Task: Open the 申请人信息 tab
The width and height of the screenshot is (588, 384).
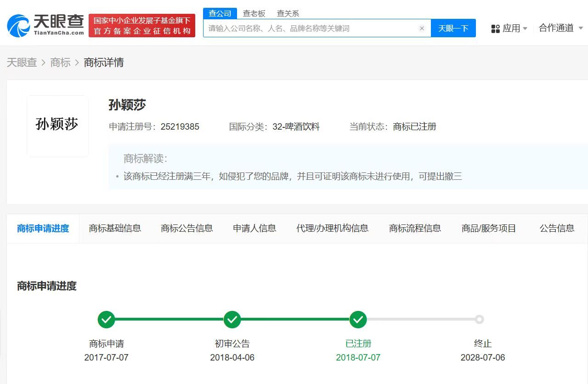Action: (x=254, y=228)
